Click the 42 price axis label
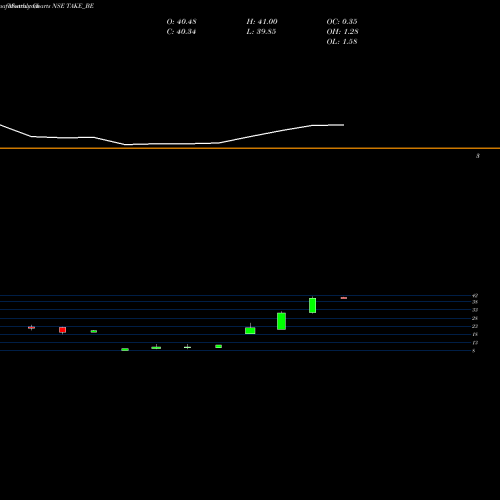Screen dimensions: 500x500 tap(475, 296)
